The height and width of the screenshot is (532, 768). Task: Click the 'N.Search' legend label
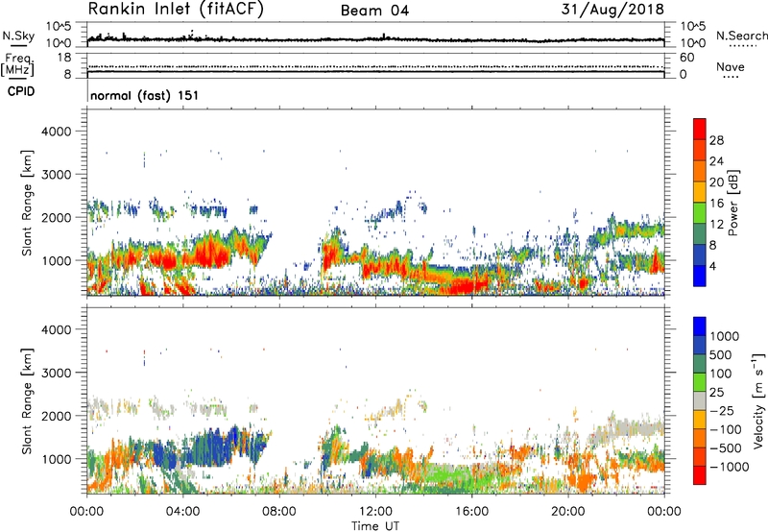coord(742,36)
